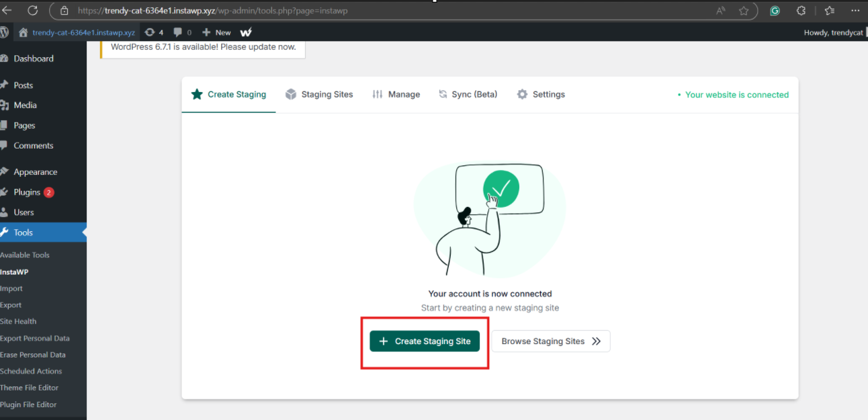The width and height of the screenshot is (868, 420).
Task: Click the sync arrows icon on Sync (Beta)
Action: point(443,94)
